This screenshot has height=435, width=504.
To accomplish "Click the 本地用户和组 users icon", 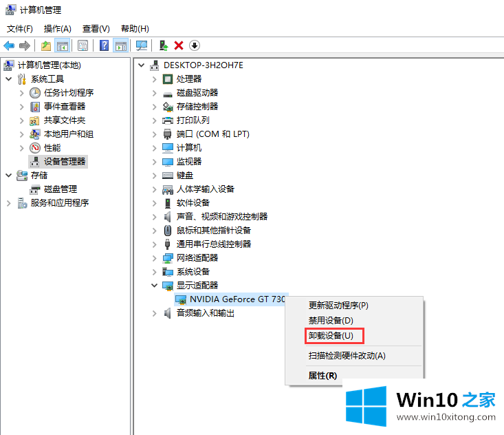I will click(x=34, y=134).
